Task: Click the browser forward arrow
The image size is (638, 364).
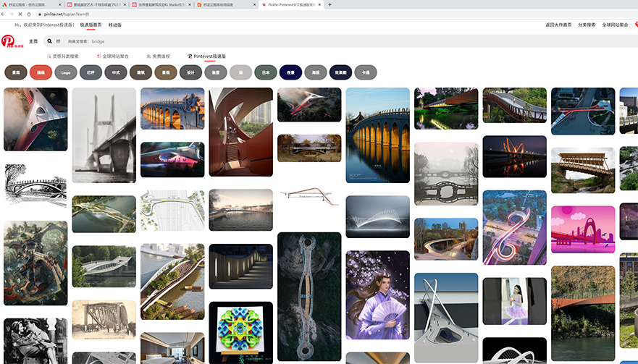Action: coord(12,14)
